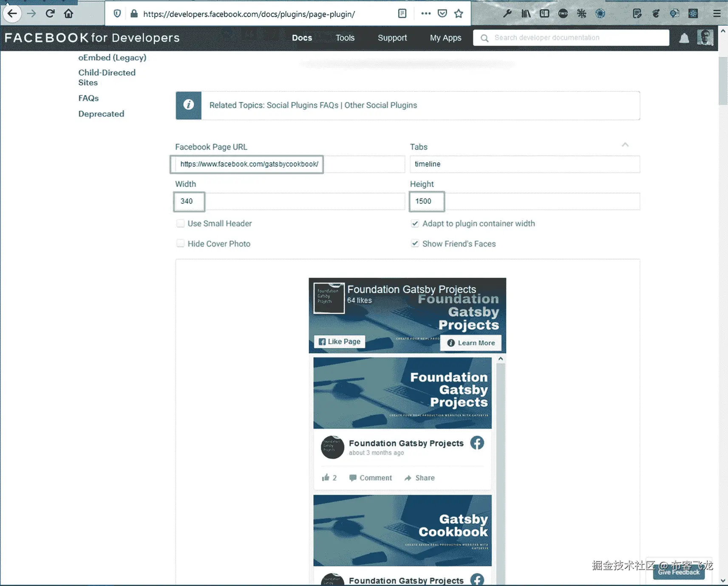
Task: Bookmark this page with the star
Action: coord(459,14)
